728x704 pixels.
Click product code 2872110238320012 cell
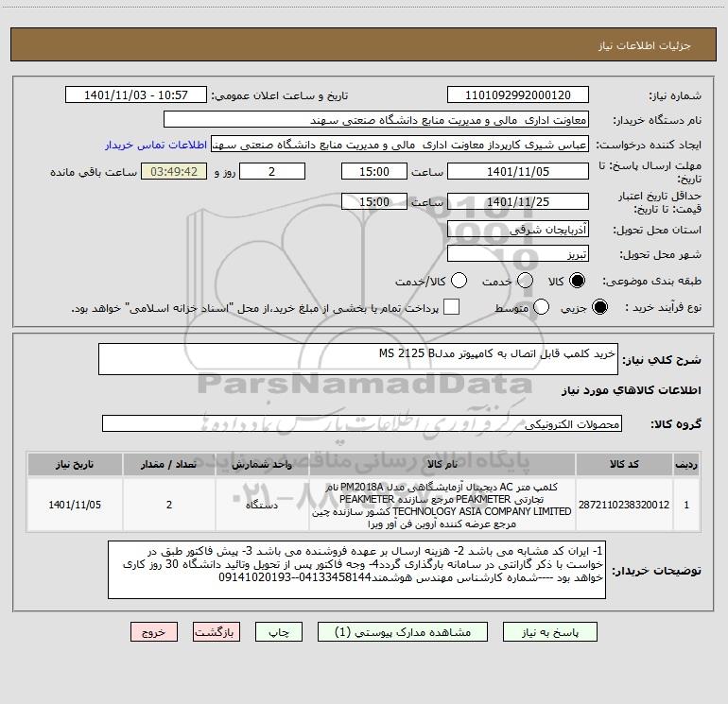624,505
